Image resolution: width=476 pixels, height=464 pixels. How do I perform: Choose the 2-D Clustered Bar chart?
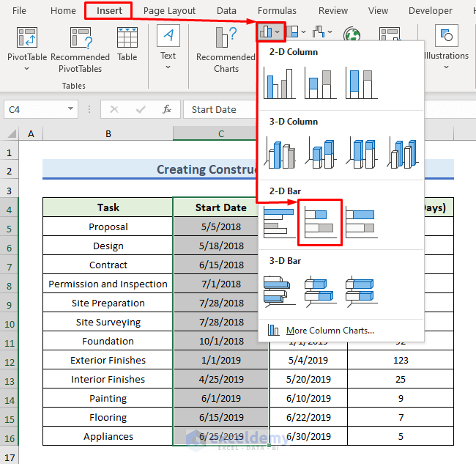(x=280, y=221)
